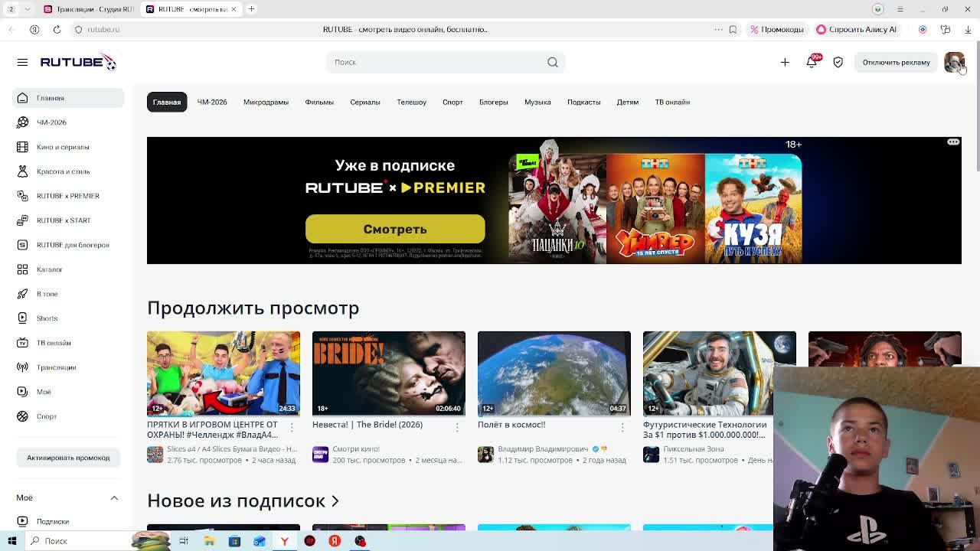
Task: Select the Главная category tab
Action: [x=167, y=102]
